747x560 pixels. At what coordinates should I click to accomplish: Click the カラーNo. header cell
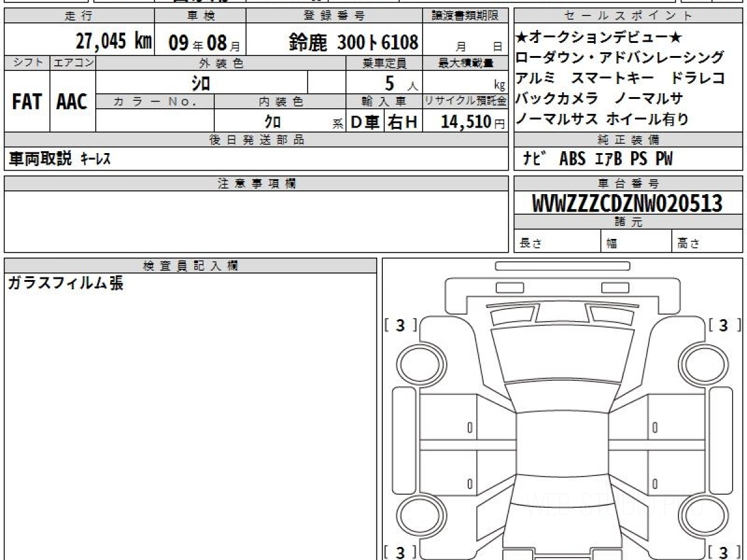(155, 101)
